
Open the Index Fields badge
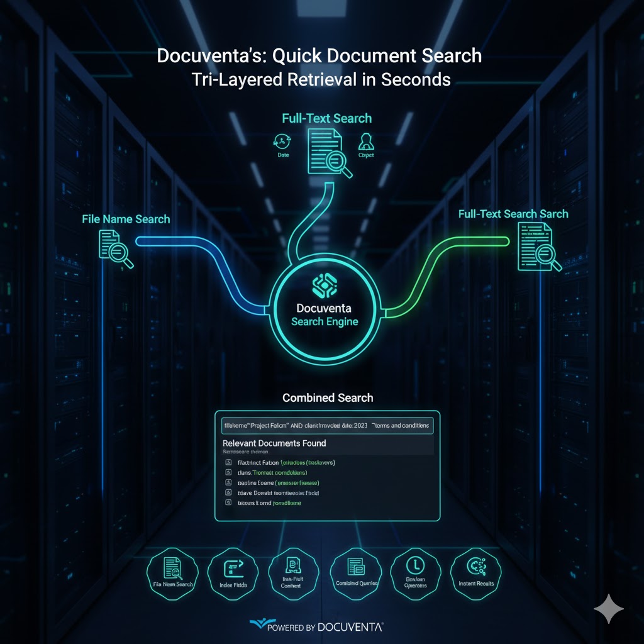(x=232, y=570)
